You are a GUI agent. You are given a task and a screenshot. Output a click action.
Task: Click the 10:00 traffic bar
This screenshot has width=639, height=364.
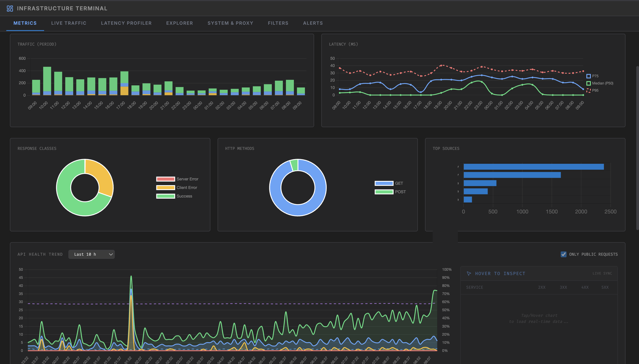pyautogui.click(x=47, y=81)
